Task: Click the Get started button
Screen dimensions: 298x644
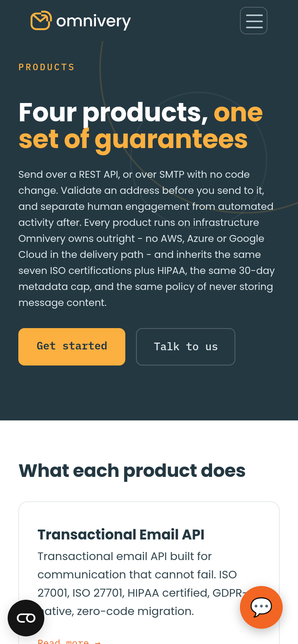Action: [72, 347]
